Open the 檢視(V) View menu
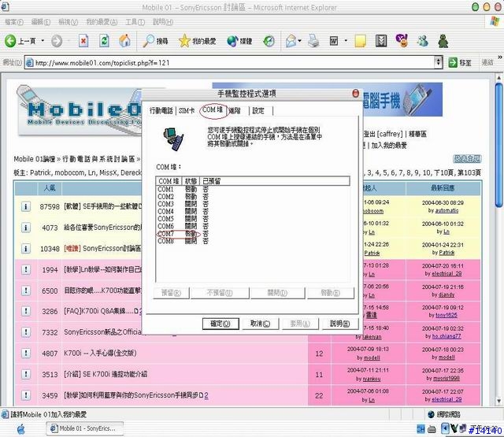 (69, 22)
